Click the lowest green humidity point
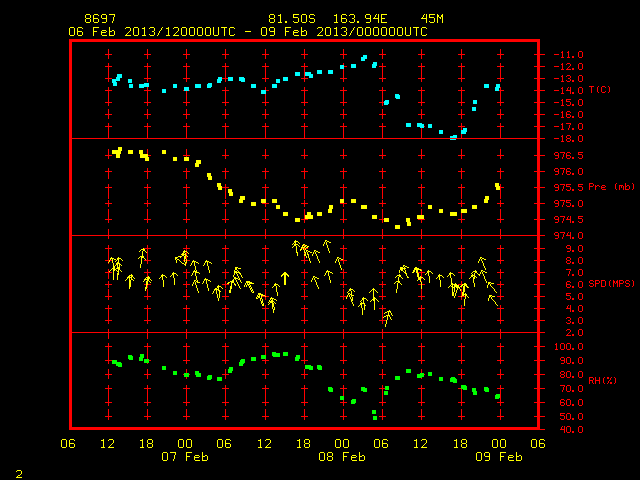Screen dimensions: 640x480 [375, 418]
